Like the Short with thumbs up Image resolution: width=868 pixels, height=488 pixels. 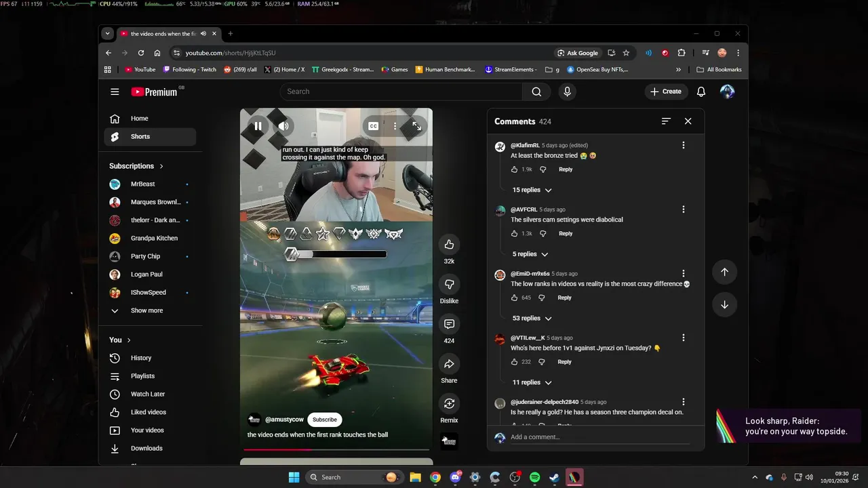[449, 245]
